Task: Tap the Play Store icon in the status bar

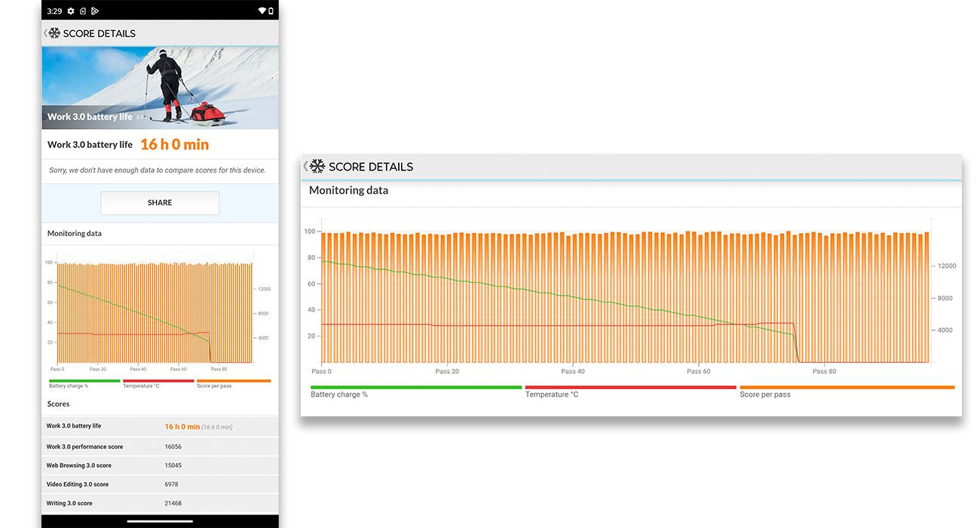Action: pos(95,11)
